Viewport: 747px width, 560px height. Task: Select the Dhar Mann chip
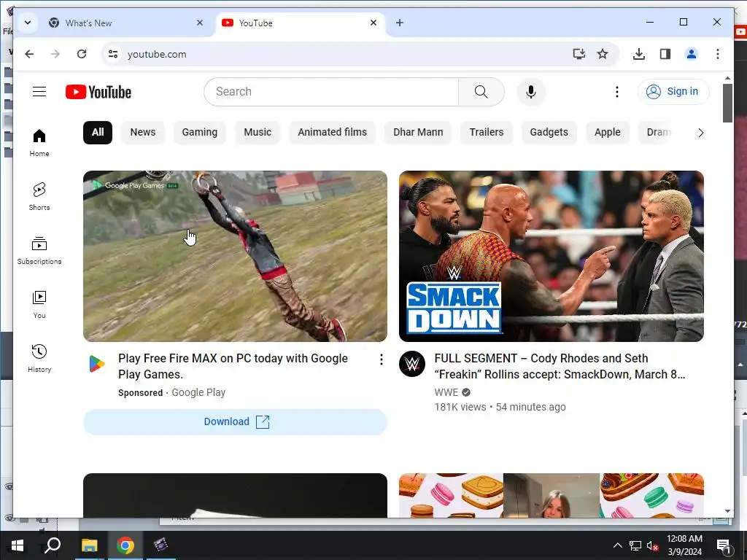point(418,133)
